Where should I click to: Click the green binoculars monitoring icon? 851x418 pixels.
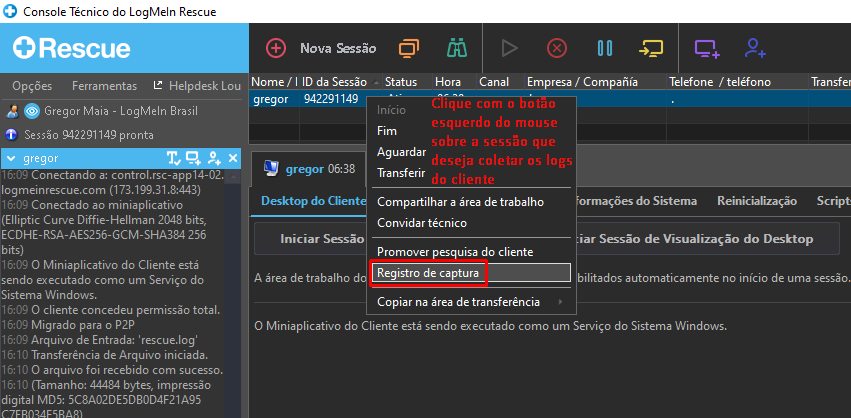[x=457, y=48]
